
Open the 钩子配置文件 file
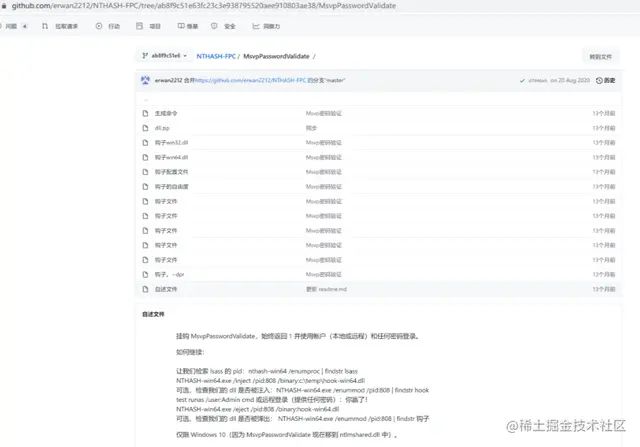(x=171, y=172)
